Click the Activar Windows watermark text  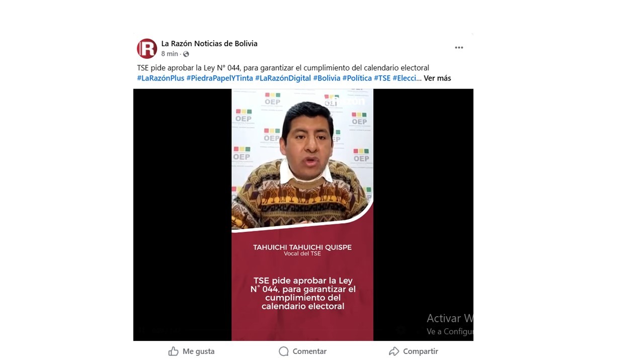pyautogui.click(x=450, y=318)
